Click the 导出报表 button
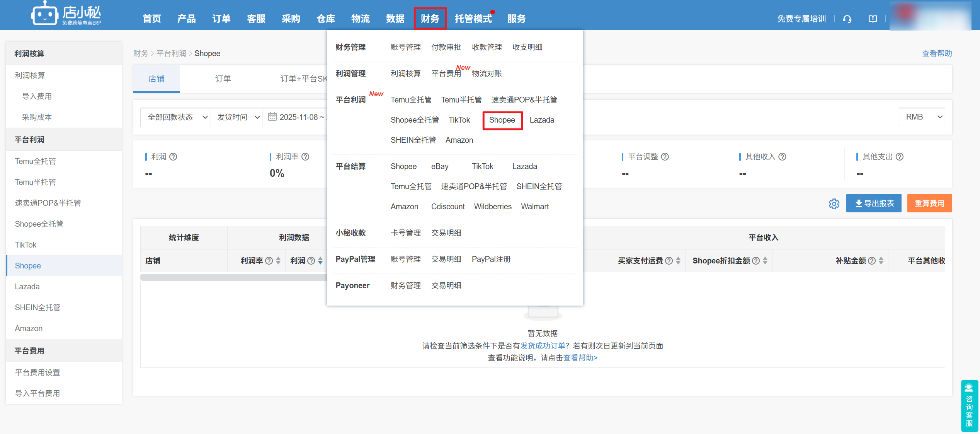980x434 pixels. 874,203
